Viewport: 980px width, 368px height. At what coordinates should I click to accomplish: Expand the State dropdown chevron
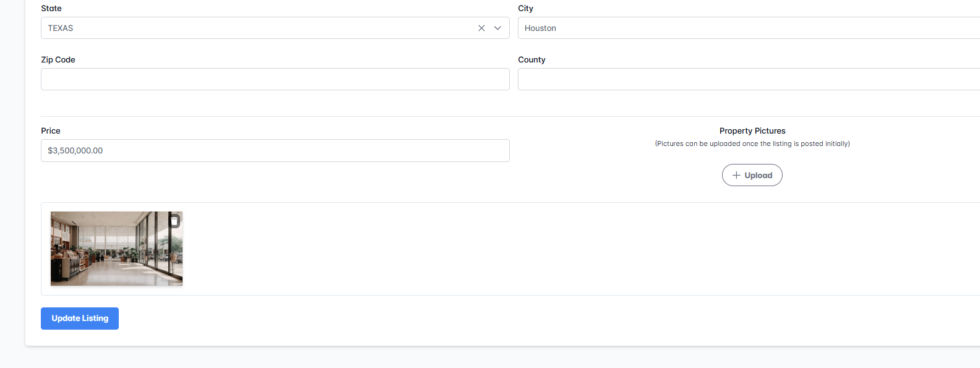click(497, 28)
